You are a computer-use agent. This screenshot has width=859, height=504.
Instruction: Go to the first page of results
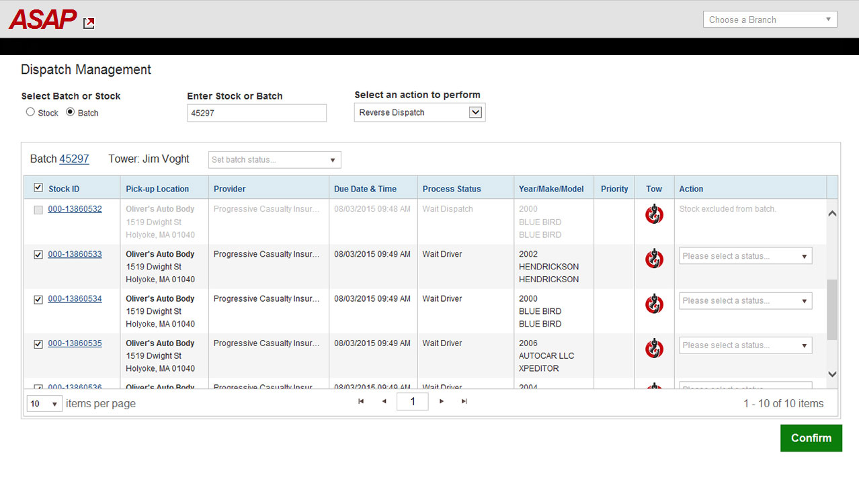(x=361, y=401)
